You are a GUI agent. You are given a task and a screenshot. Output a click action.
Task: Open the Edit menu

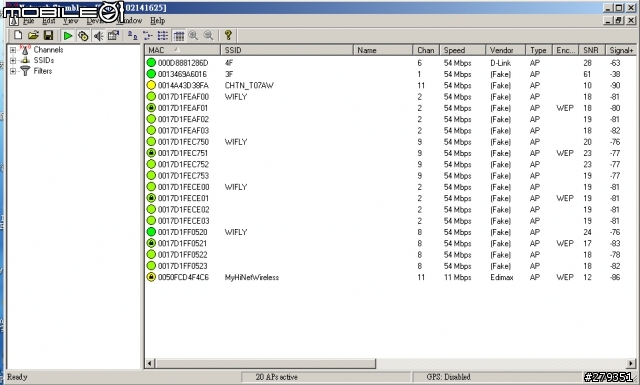coord(49,20)
